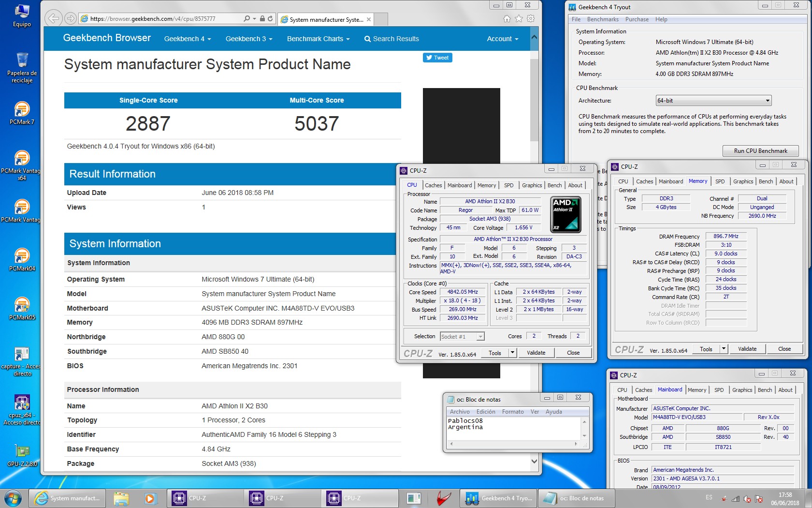Click Search Results link in navbar
The height and width of the screenshot is (508, 812).
pyautogui.click(x=391, y=39)
